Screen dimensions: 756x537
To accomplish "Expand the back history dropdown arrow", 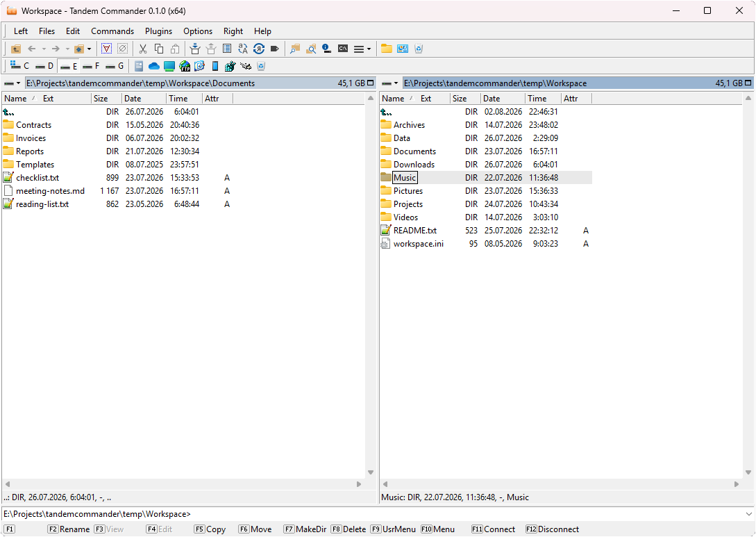I will (44, 49).
